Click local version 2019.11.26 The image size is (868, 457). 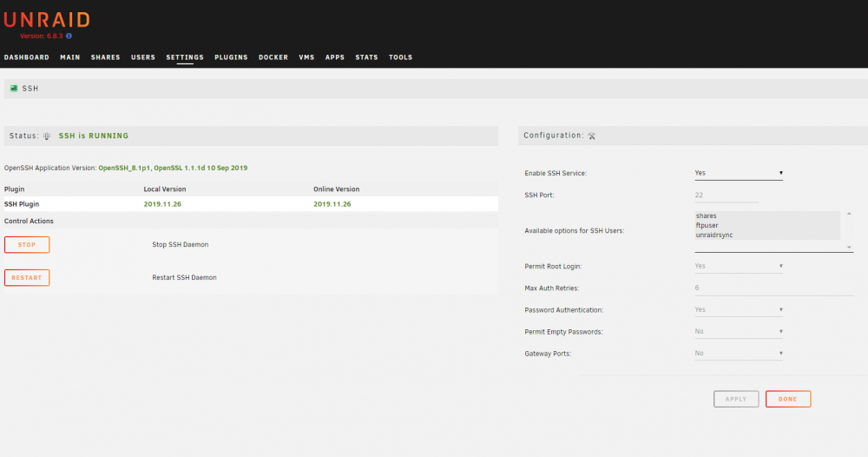[x=162, y=204]
